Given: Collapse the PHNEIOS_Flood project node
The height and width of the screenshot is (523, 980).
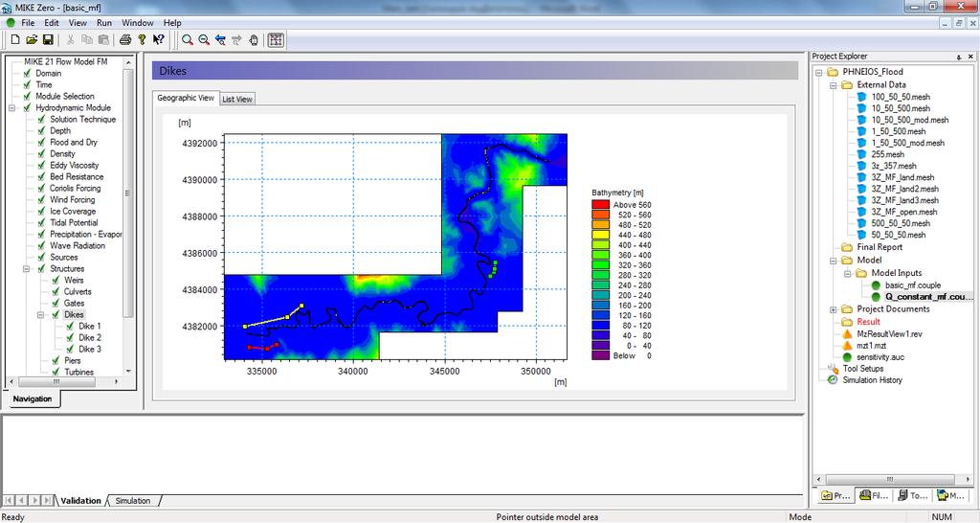Looking at the screenshot, I should [x=819, y=72].
